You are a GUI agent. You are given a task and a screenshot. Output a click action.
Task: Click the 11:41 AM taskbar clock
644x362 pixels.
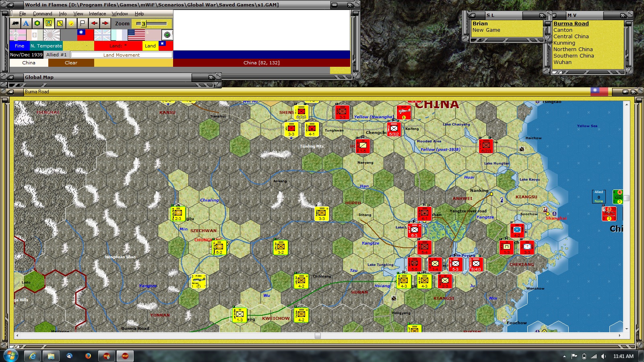click(x=623, y=356)
